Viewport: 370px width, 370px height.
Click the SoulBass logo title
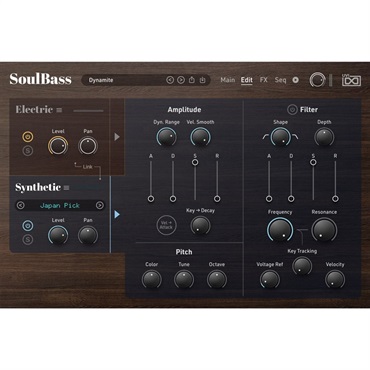[40, 79]
